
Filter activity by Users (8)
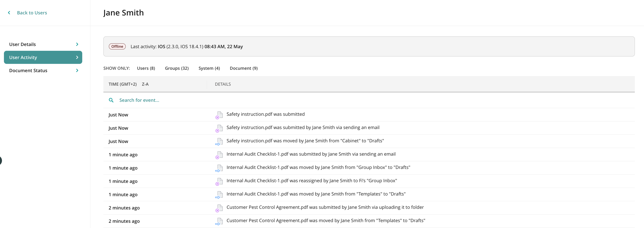point(146,68)
